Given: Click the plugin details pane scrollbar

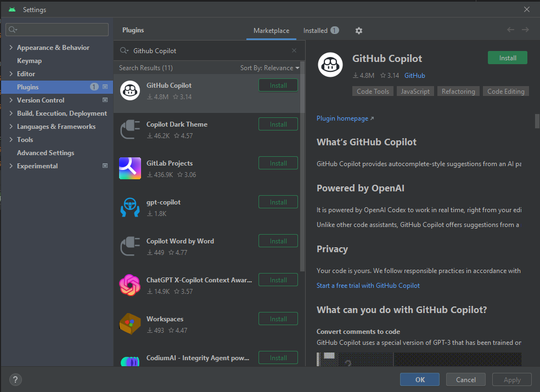Looking at the screenshot, I should (537, 121).
